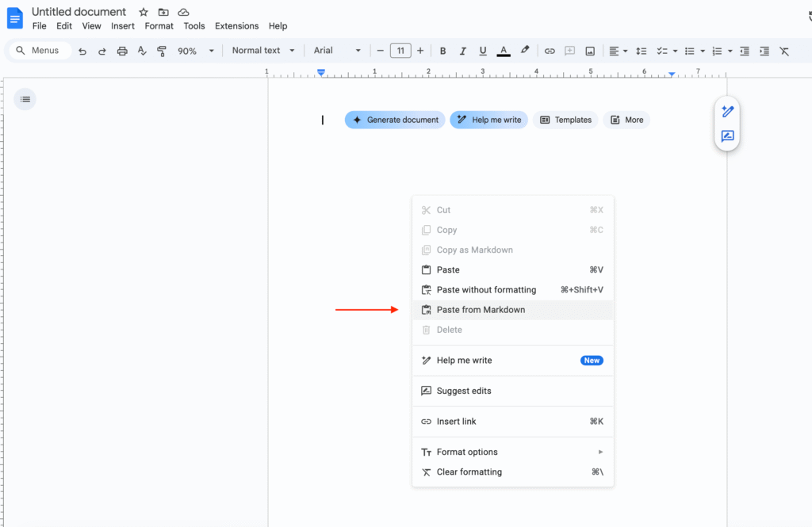Toggle bold formatting
The height and width of the screenshot is (527, 812).
442,51
